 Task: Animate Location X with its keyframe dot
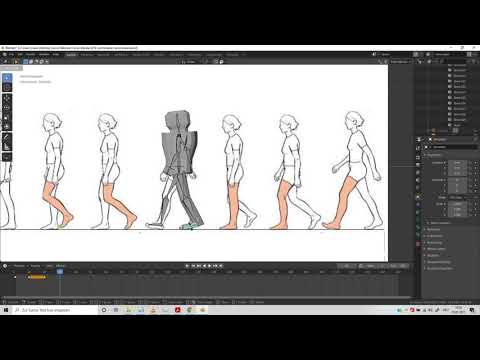tap(476, 163)
